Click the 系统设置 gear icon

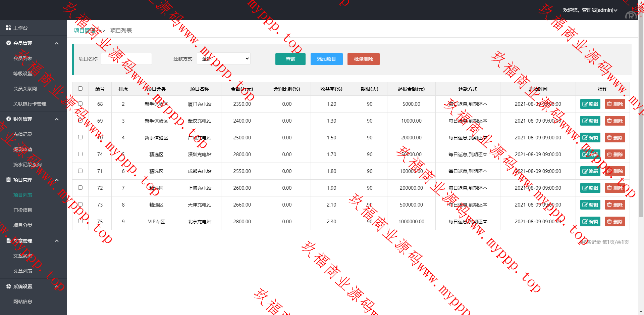click(x=9, y=286)
